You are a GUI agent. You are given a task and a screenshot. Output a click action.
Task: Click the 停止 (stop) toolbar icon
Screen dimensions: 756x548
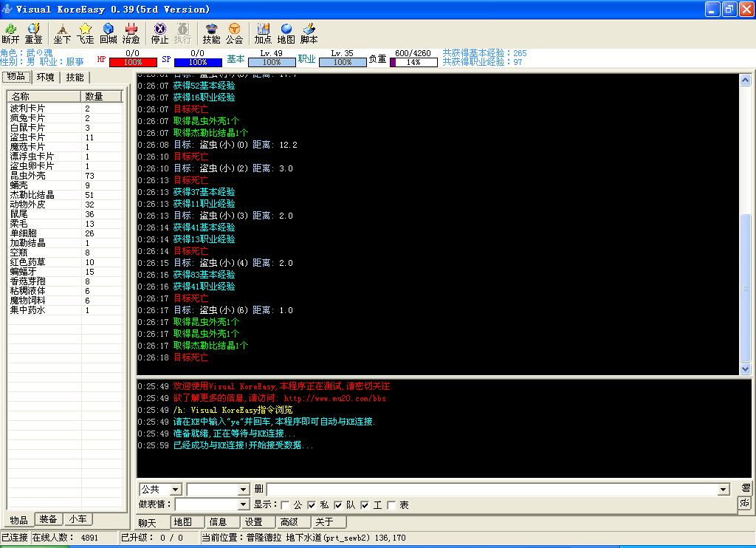point(159,33)
